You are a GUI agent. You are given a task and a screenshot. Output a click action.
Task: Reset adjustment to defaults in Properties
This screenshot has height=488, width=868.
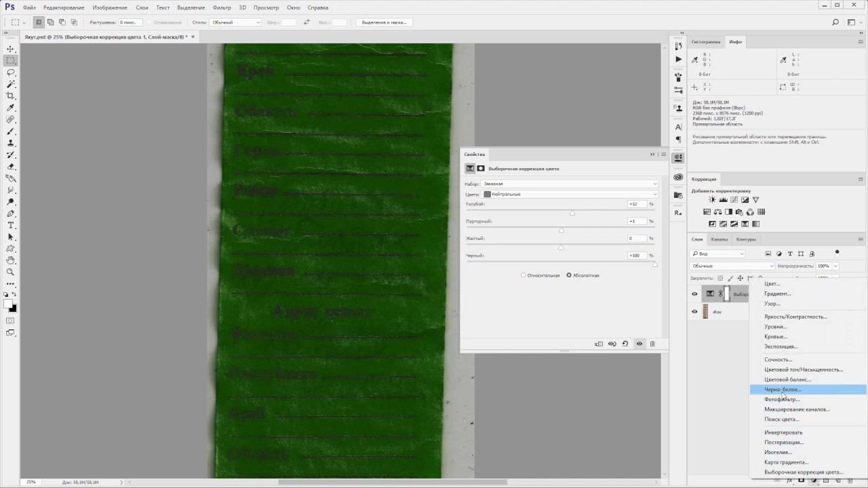(x=625, y=344)
